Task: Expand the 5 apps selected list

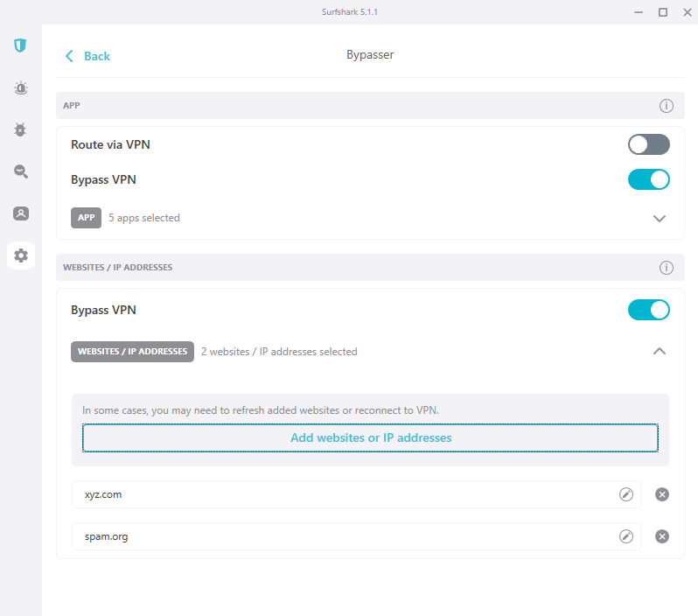Action: pyautogui.click(x=660, y=218)
